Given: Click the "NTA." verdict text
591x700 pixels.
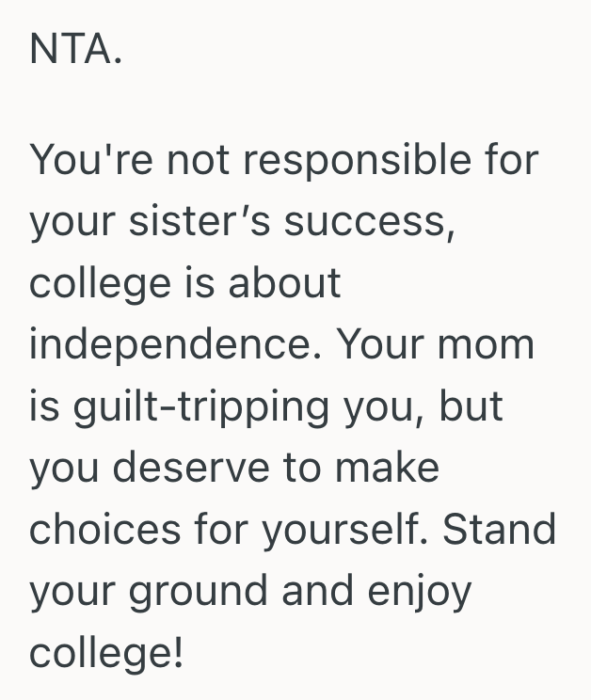Looking at the screenshot, I should pos(75,48).
